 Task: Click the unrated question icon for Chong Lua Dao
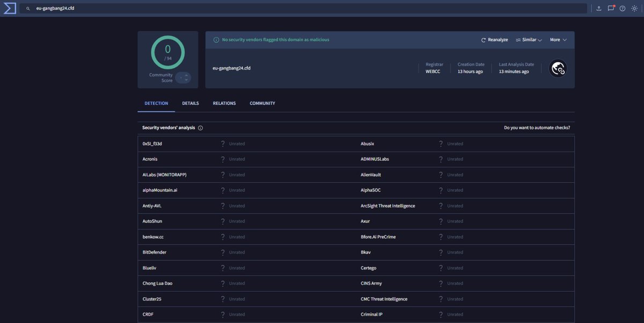click(223, 283)
